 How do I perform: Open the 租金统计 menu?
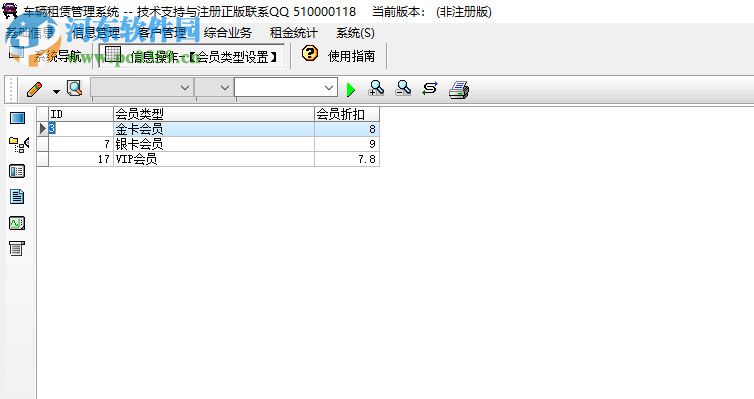pyautogui.click(x=294, y=33)
